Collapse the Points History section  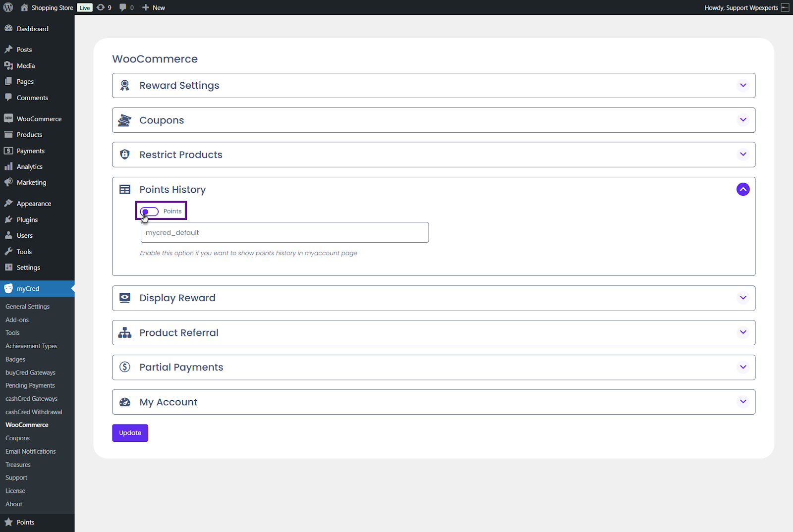[x=742, y=189]
